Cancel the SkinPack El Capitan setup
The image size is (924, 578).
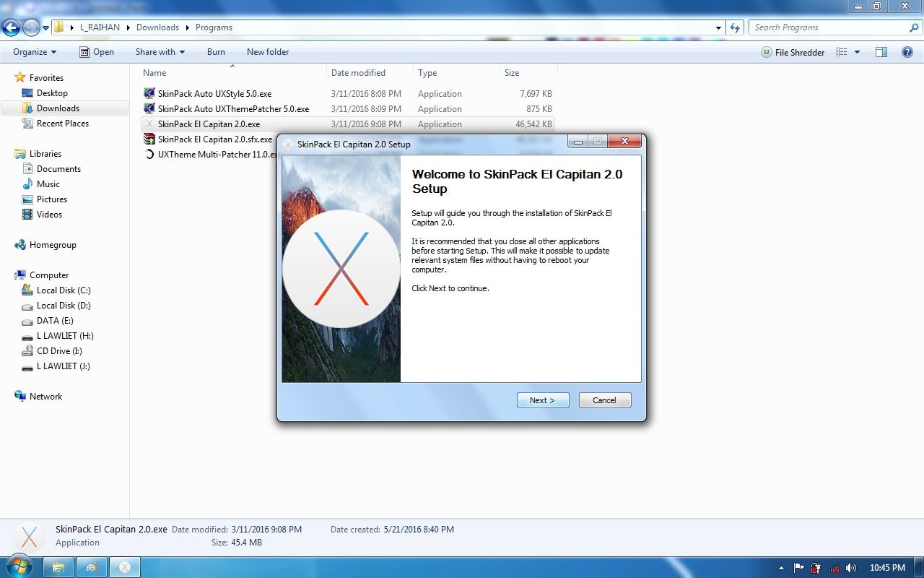[x=605, y=400]
